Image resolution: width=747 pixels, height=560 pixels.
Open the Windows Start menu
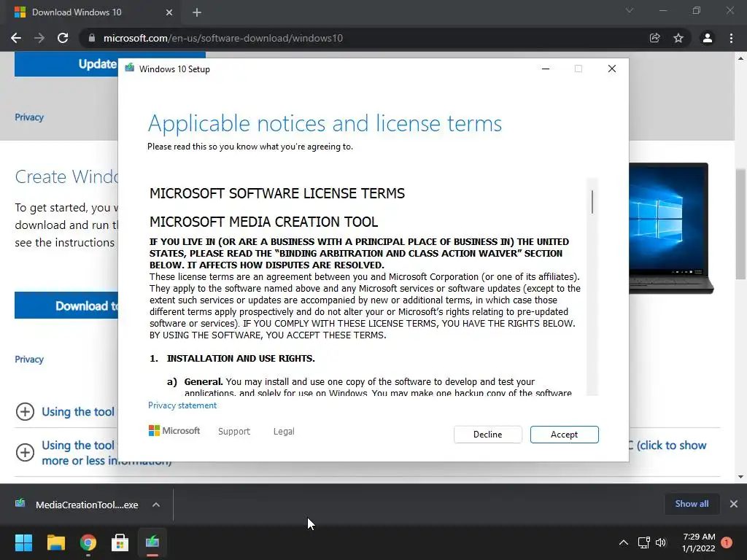coord(23,542)
